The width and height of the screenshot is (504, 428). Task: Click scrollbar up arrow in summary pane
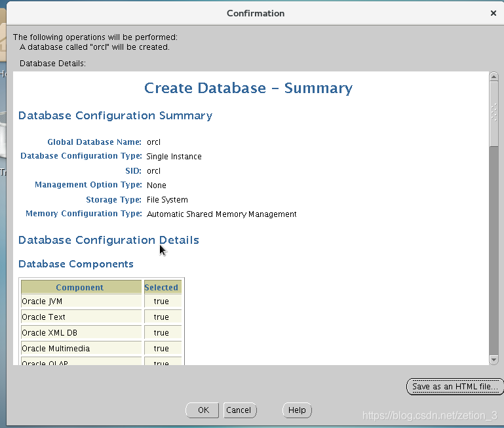click(x=494, y=77)
